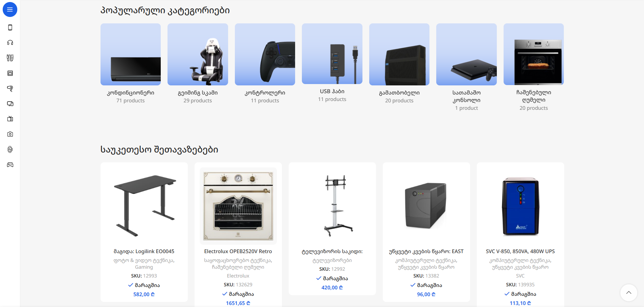Click the TV stand product image
The height and width of the screenshot is (307, 644).
tap(332, 206)
